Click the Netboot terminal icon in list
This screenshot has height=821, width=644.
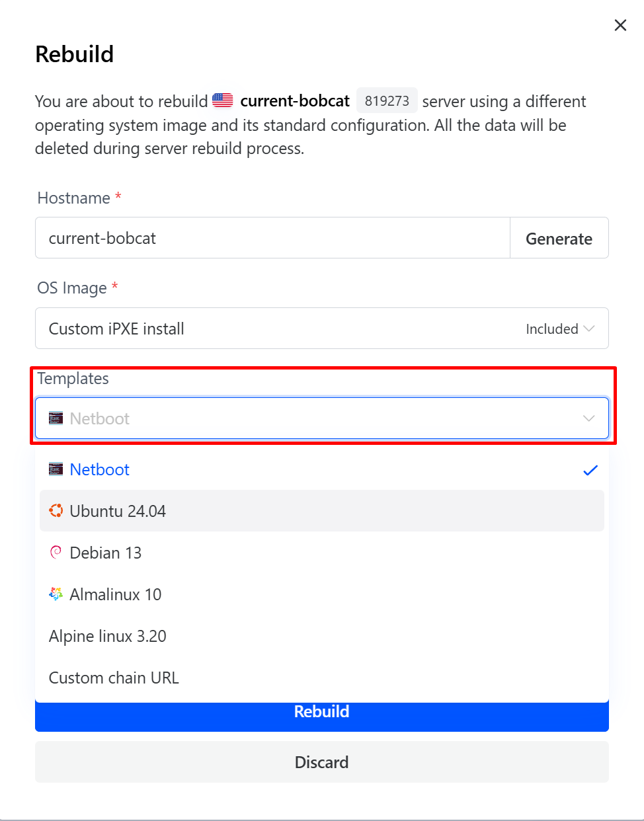[56, 469]
